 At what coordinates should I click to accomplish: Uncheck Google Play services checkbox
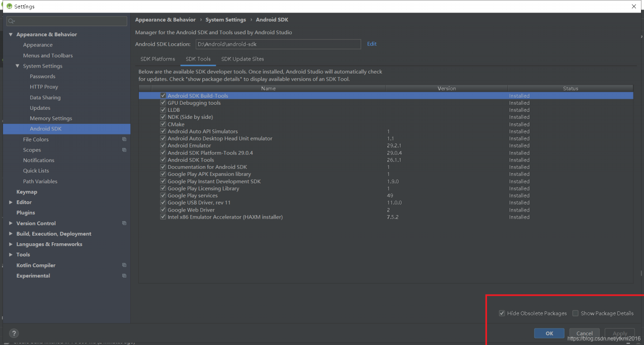coord(163,195)
